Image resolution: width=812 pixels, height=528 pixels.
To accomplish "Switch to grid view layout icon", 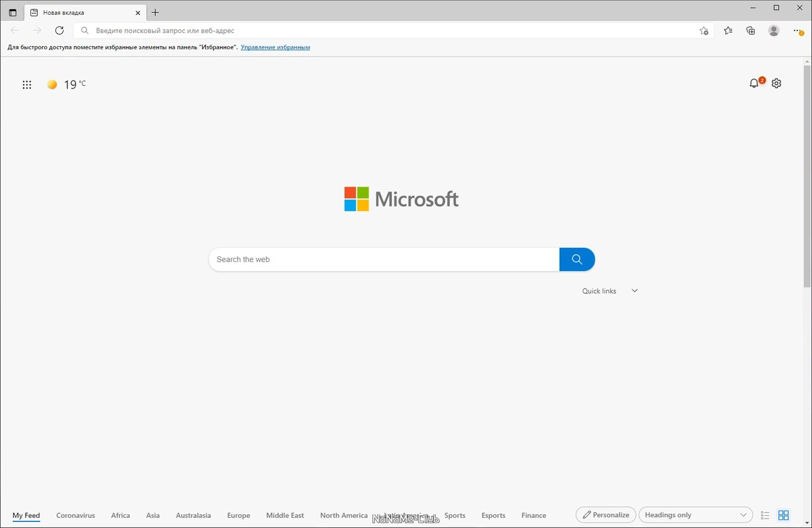I will coord(784,515).
